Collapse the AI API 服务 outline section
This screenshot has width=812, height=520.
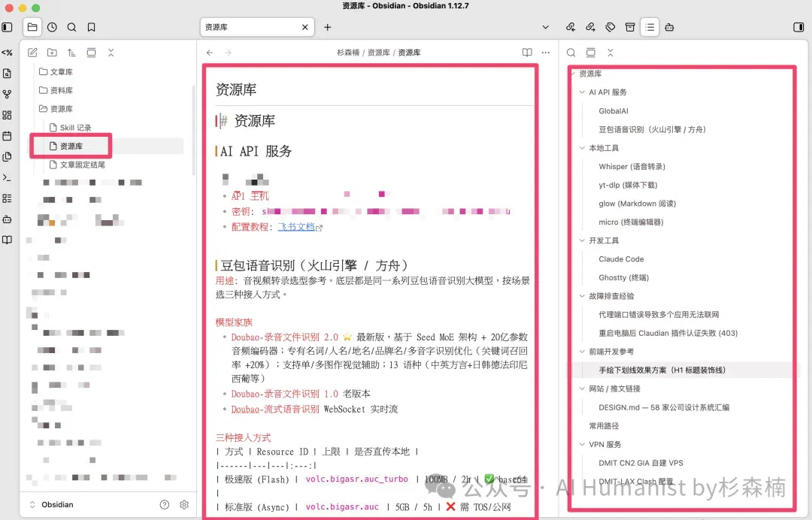(x=582, y=92)
